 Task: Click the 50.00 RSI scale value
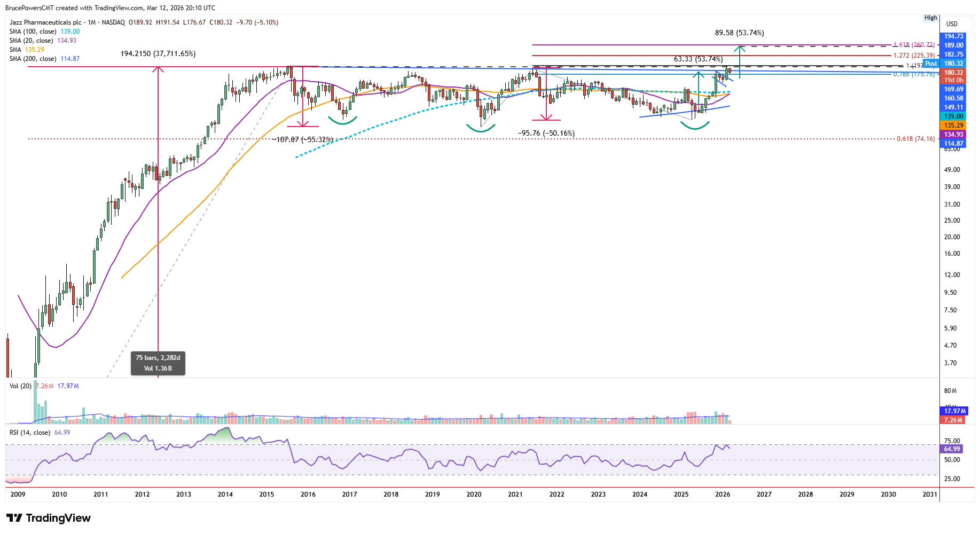point(952,460)
